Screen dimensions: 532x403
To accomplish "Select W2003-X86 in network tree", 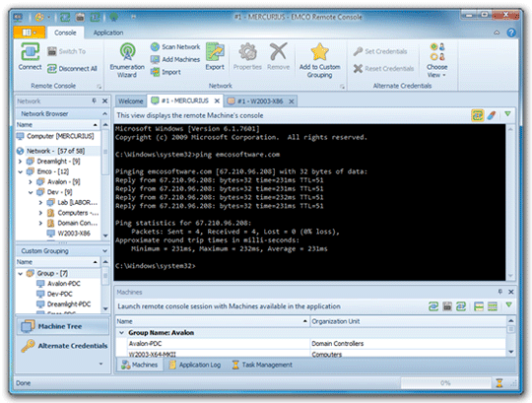I will click(69, 234).
